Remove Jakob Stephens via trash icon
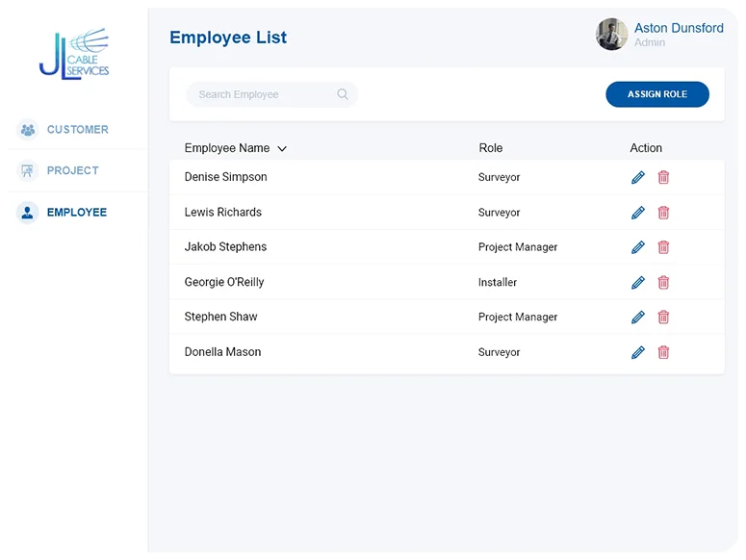 point(663,247)
